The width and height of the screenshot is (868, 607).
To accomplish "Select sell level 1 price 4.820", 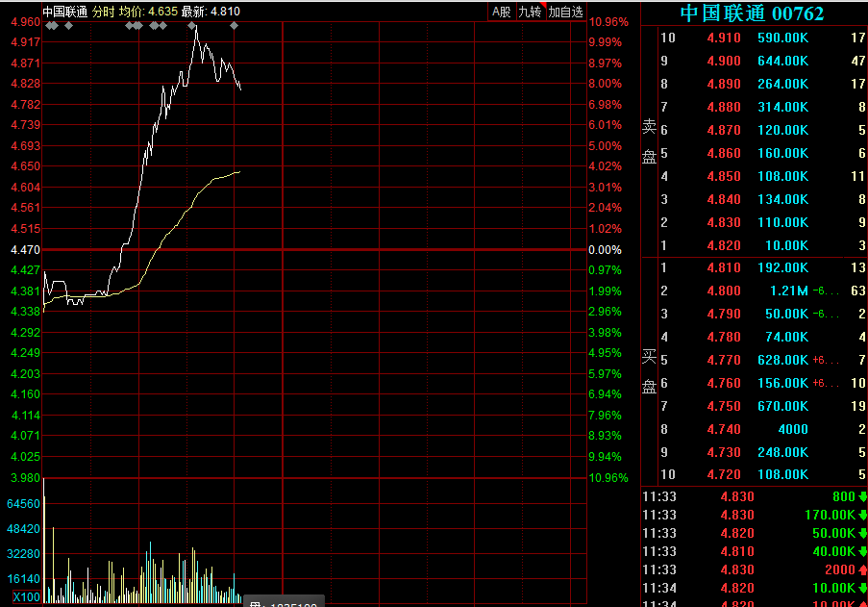I will 724,245.
